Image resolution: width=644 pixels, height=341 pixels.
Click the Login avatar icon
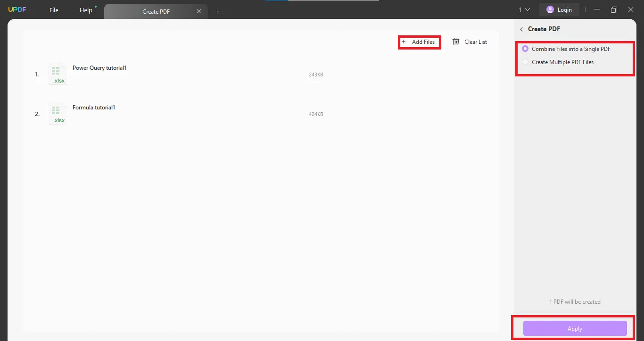coord(550,9)
